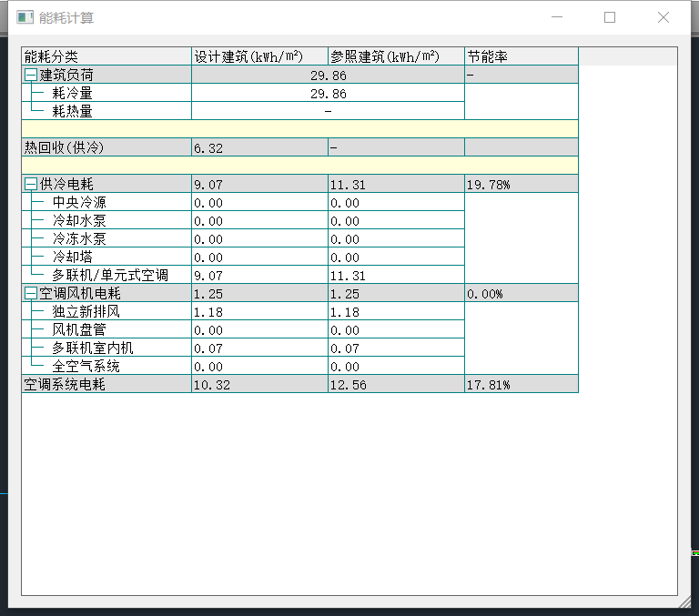Click the 节能率 column header

pos(521,56)
